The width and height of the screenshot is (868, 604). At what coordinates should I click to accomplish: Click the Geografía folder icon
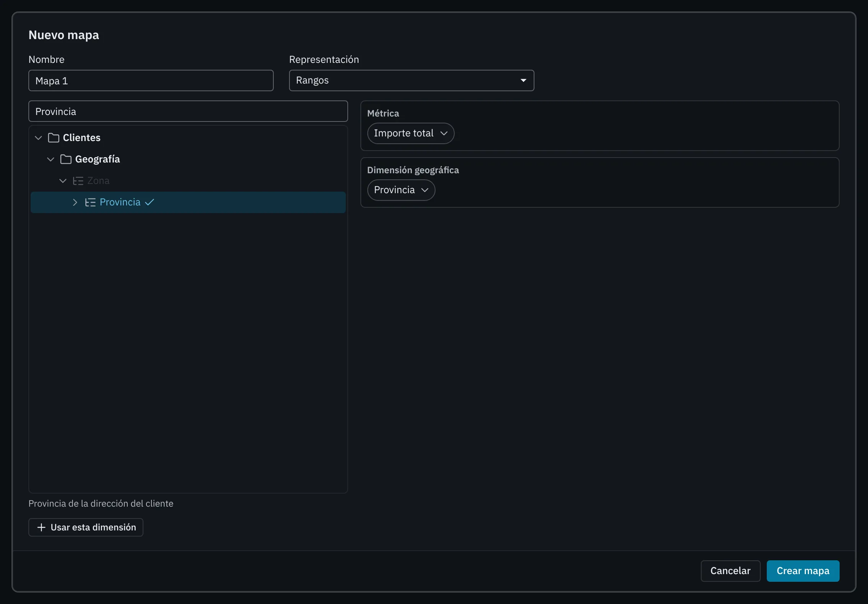click(x=66, y=159)
